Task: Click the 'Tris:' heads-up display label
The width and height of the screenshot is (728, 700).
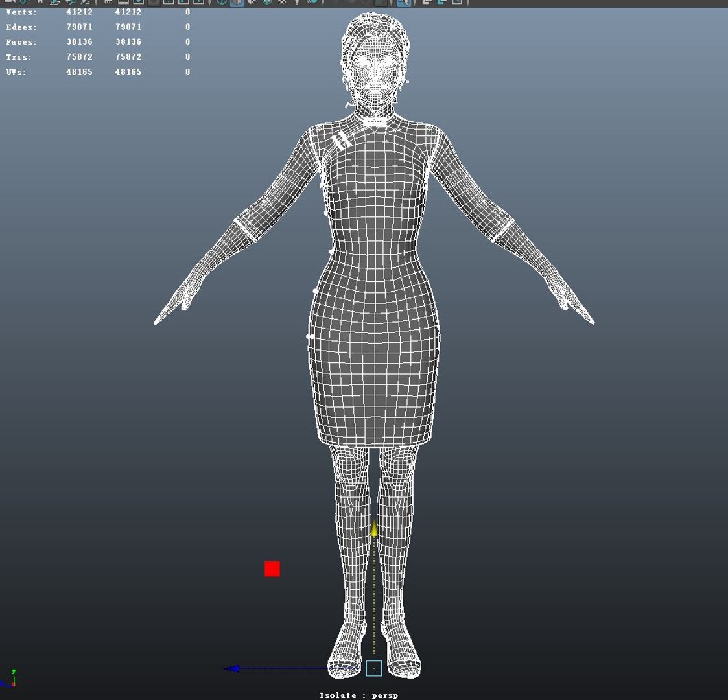Action: [x=19, y=57]
